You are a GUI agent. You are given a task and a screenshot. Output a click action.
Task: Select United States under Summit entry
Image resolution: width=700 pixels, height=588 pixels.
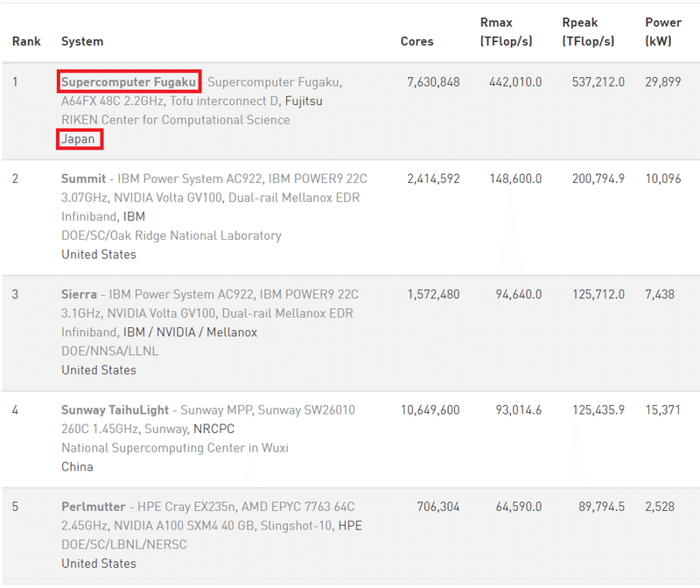99,255
